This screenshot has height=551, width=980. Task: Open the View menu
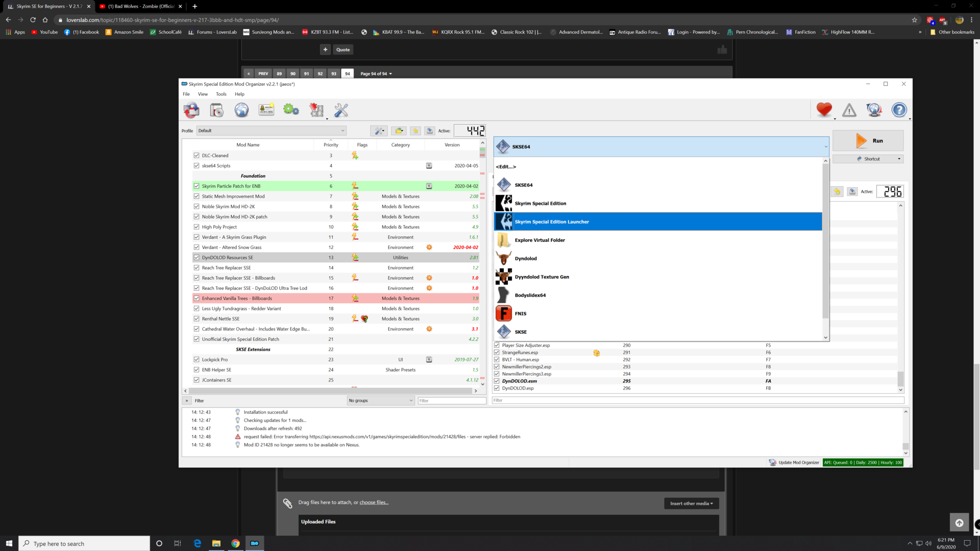pyautogui.click(x=203, y=94)
